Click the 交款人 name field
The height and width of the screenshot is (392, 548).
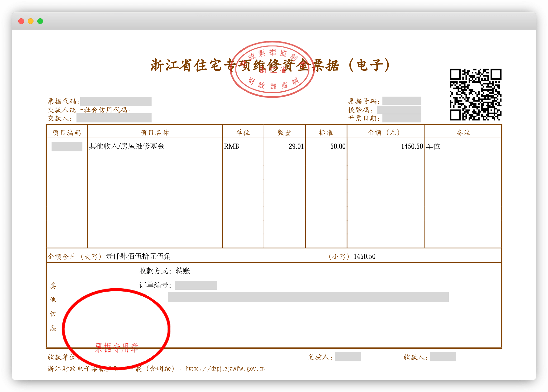tap(114, 118)
